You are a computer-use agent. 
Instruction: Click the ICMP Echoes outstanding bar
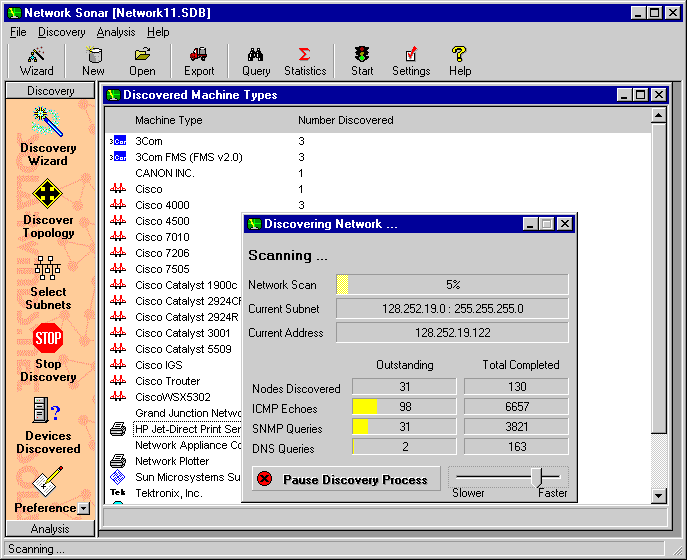[404, 407]
